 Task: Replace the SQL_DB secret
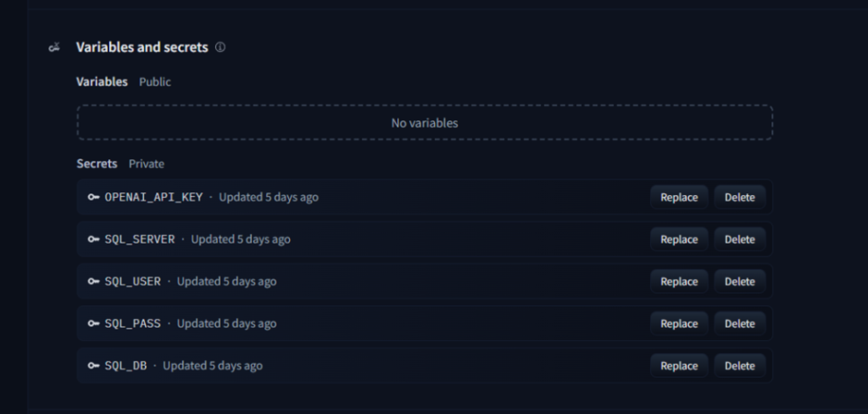coord(679,366)
